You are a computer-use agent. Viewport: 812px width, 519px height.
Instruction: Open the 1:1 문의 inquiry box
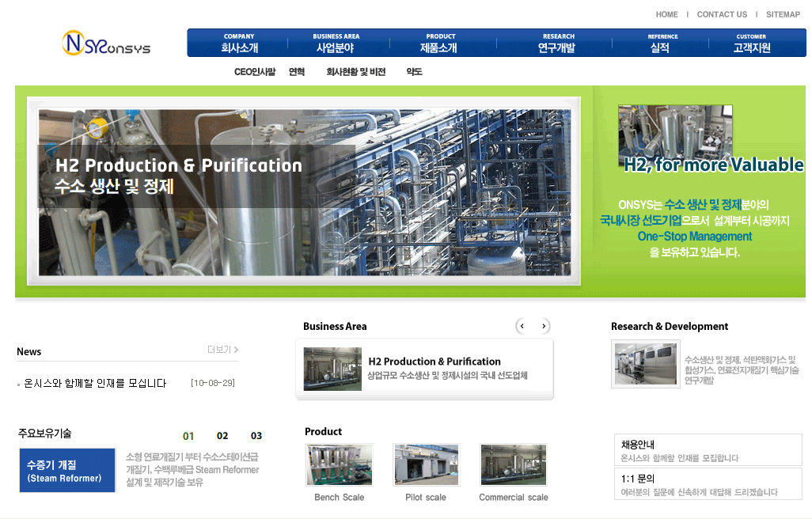[708, 484]
